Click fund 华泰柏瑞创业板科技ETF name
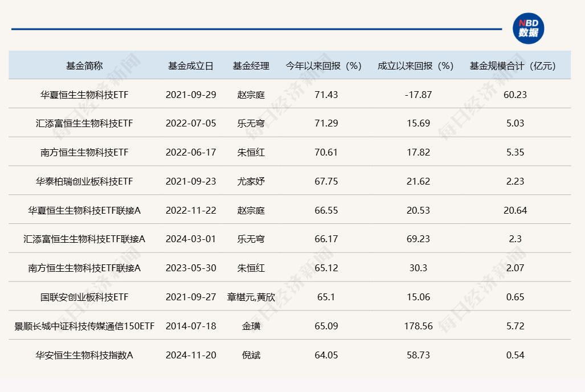 83,181
